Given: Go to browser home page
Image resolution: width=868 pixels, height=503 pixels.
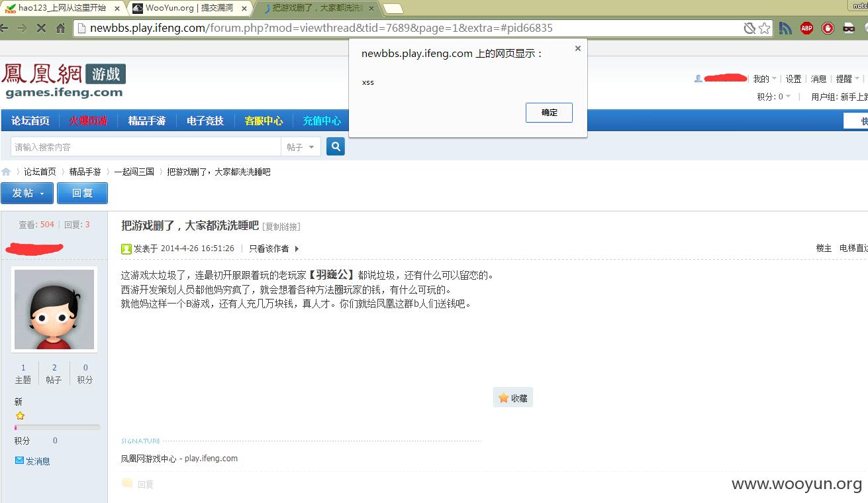Looking at the screenshot, I should coord(60,28).
